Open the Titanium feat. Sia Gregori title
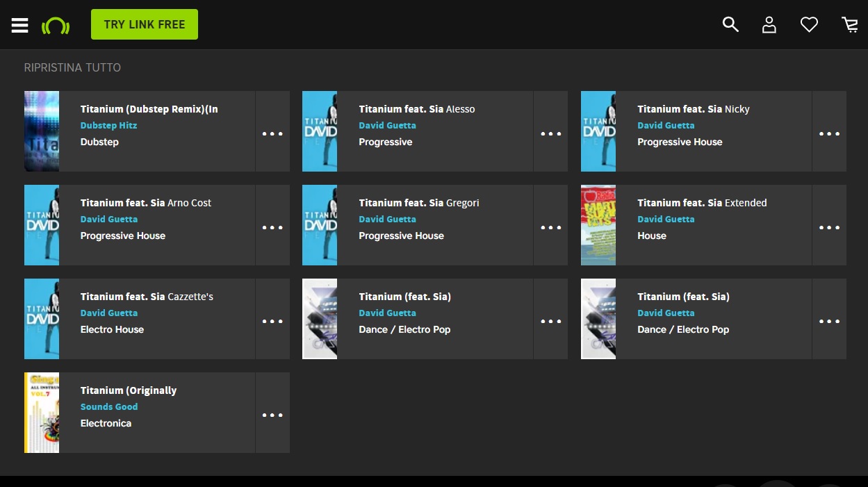Image resolution: width=868 pixels, height=487 pixels. click(419, 203)
